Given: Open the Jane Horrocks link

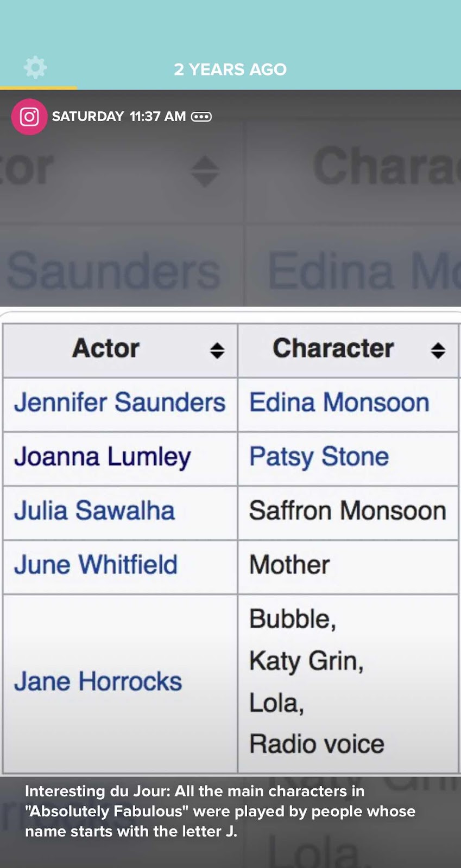Looking at the screenshot, I should point(98,681).
